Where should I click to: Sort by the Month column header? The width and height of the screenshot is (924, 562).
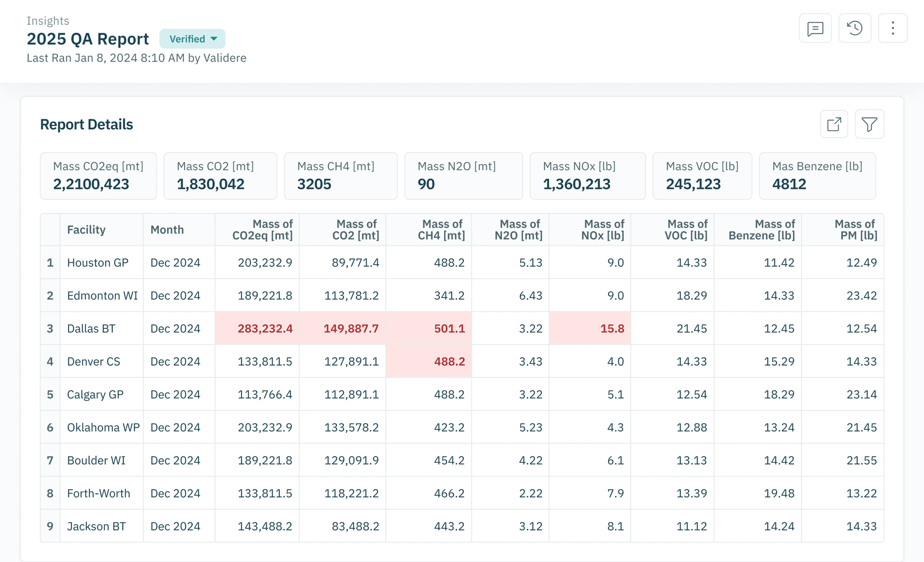tap(167, 230)
